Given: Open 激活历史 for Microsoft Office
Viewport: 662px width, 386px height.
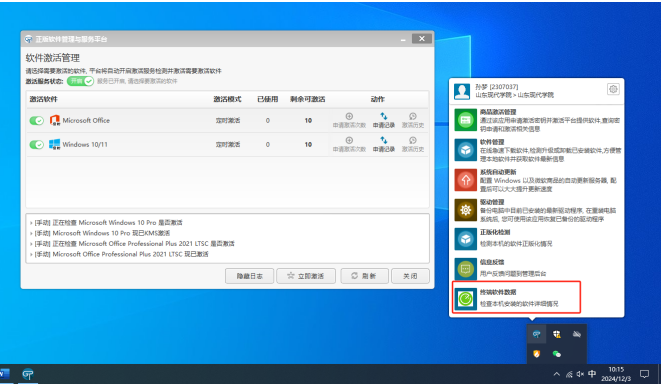Looking at the screenshot, I should coord(413,120).
